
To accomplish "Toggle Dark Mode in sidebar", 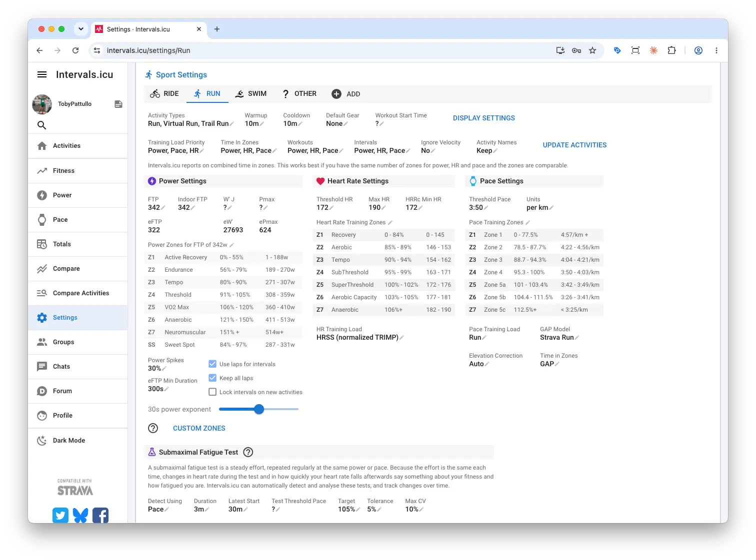I will click(77, 441).
